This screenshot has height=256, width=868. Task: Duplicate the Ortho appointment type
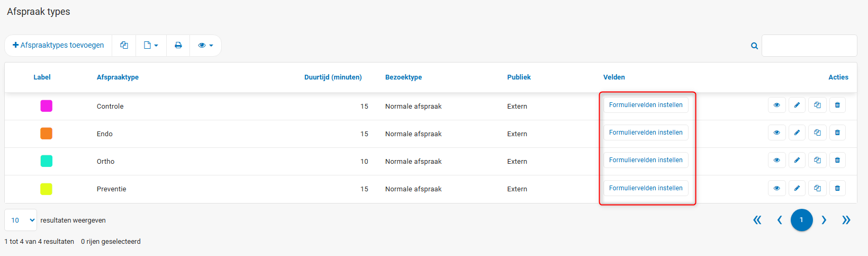coord(817,160)
